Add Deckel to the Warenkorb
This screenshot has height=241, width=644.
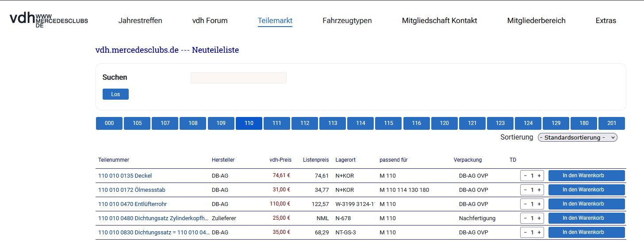pos(586,176)
